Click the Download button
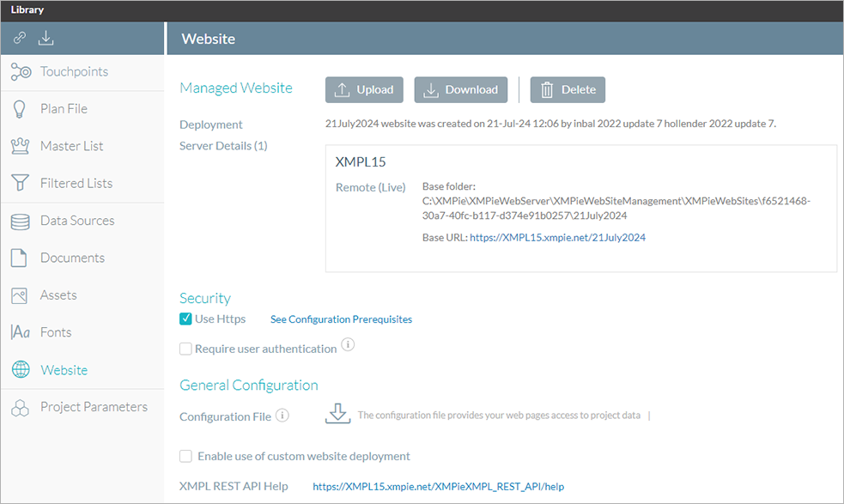 click(x=461, y=89)
